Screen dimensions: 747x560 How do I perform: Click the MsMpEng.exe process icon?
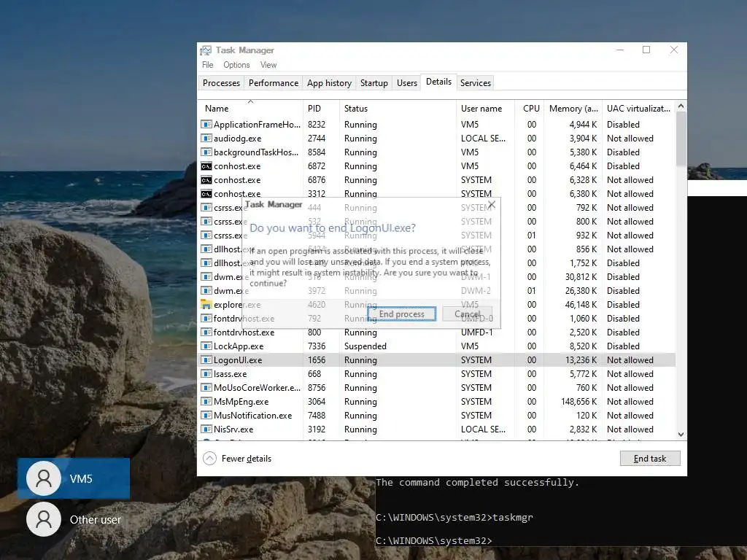click(x=206, y=402)
